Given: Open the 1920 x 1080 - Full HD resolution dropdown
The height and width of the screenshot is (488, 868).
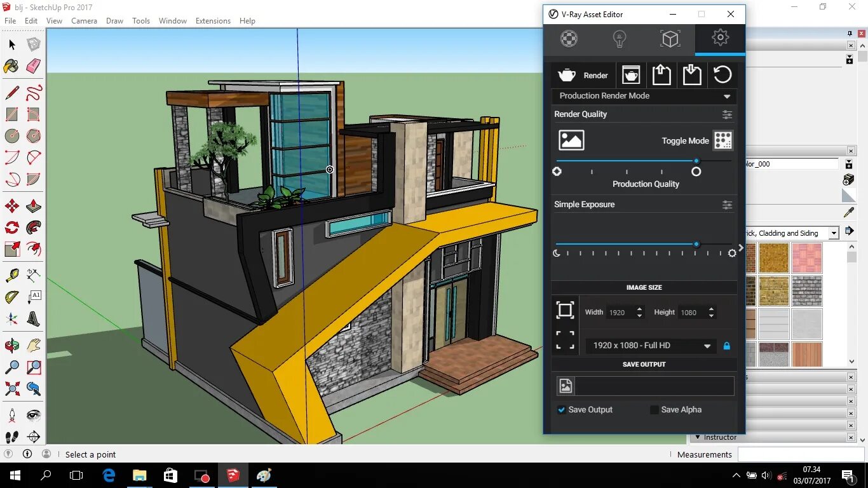Looking at the screenshot, I should point(649,345).
